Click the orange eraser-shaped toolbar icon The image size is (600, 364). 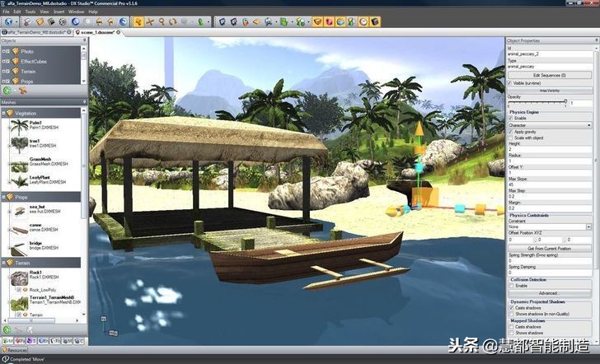click(x=257, y=21)
